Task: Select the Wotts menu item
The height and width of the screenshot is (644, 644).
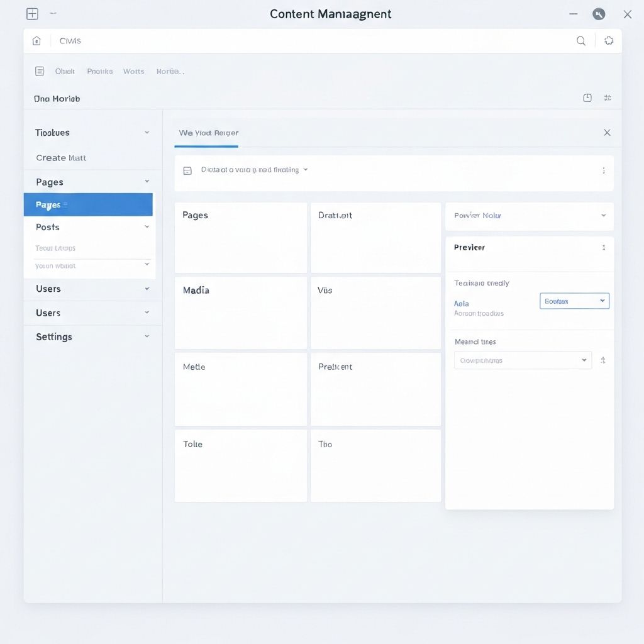Action: (x=133, y=71)
